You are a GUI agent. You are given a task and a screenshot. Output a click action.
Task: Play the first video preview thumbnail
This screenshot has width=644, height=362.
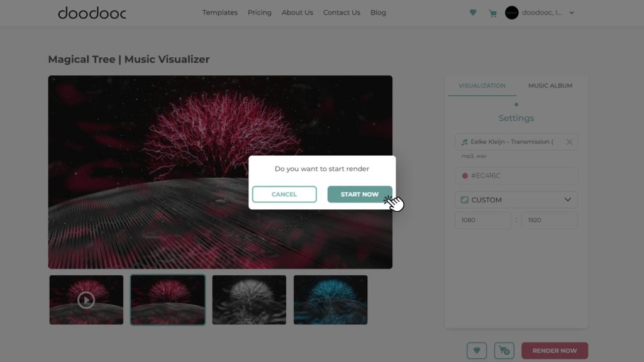[x=86, y=300]
